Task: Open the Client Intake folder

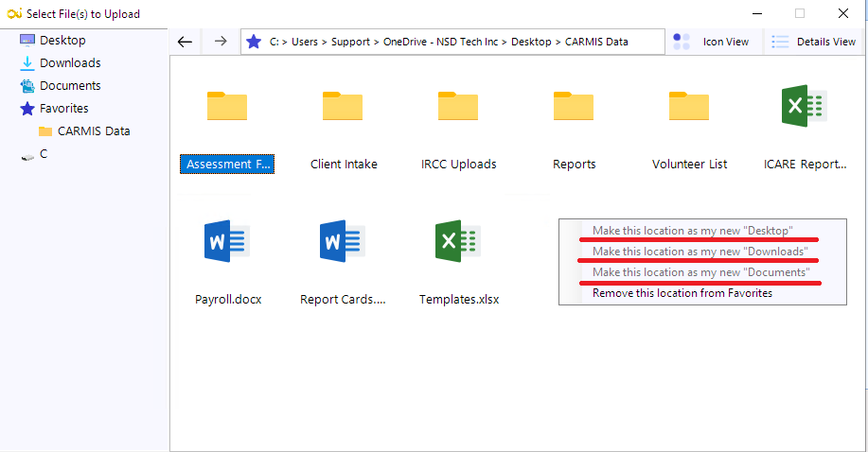Action: click(343, 107)
